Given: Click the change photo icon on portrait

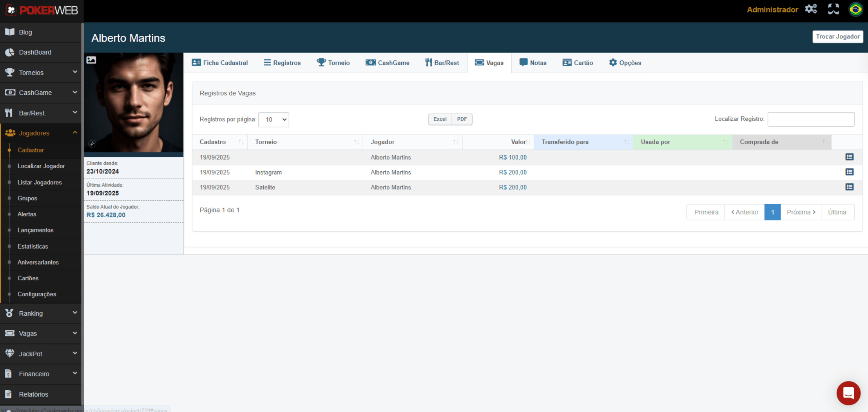Looking at the screenshot, I should click(91, 60).
